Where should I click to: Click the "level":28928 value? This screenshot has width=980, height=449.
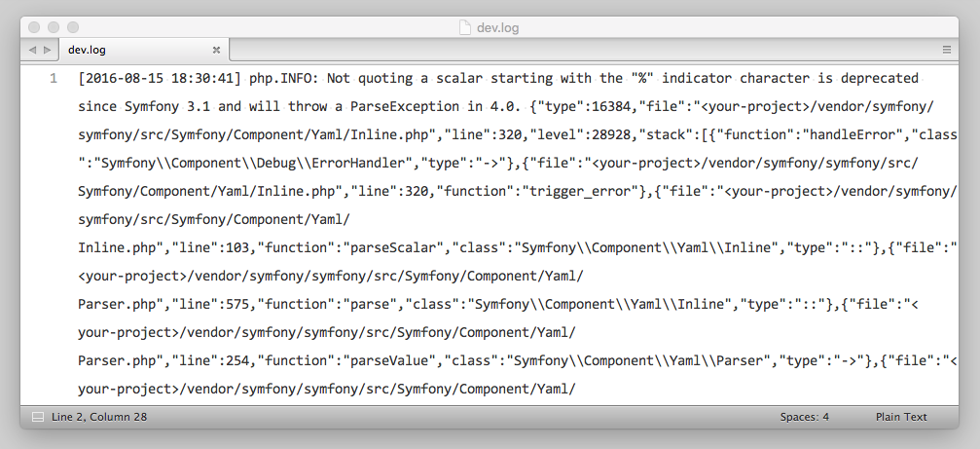[x=579, y=135]
